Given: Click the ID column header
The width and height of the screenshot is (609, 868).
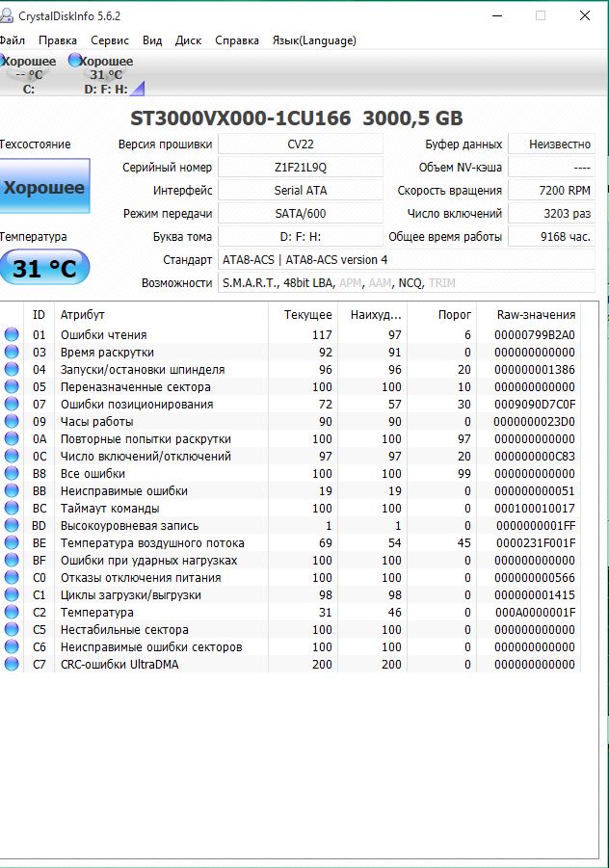Looking at the screenshot, I should pos(39,314).
